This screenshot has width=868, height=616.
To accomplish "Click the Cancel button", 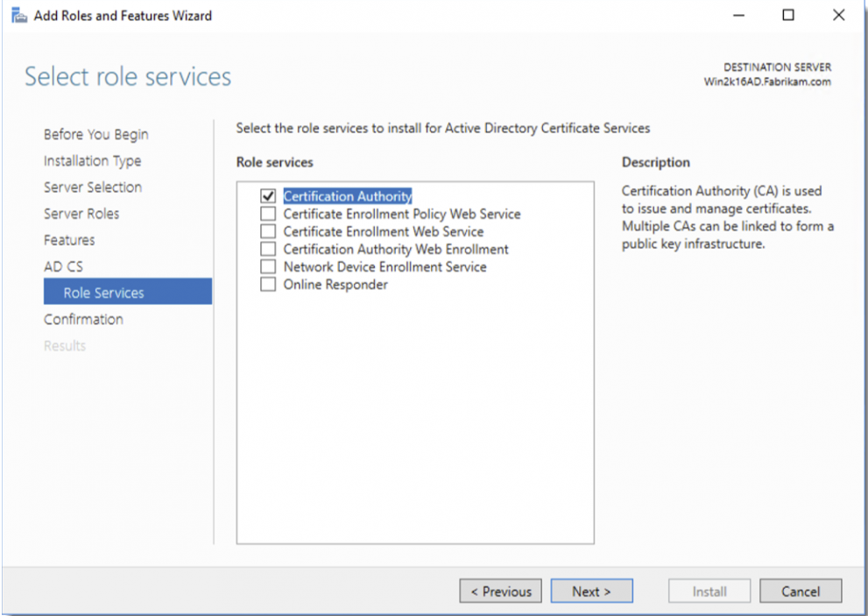I will [x=801, y=591].
